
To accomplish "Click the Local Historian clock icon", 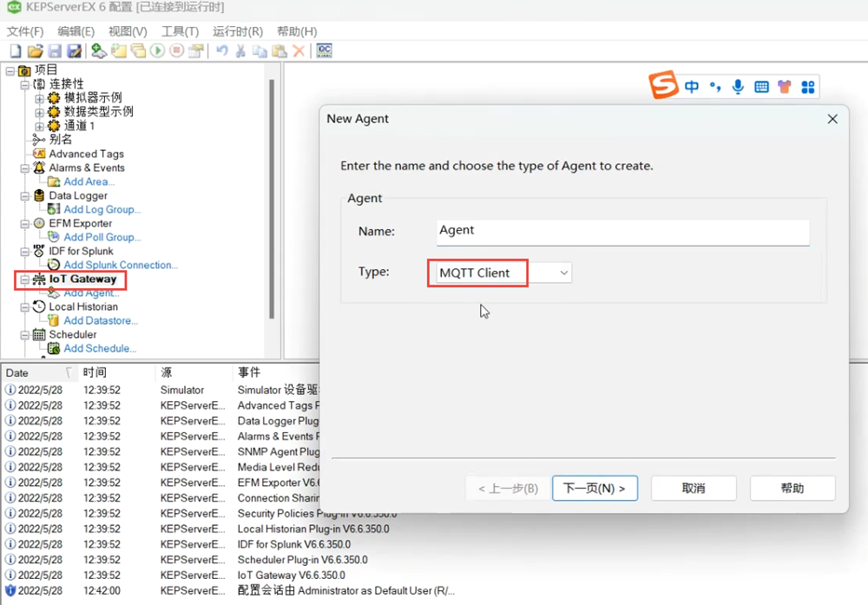I will coord(39,306).
